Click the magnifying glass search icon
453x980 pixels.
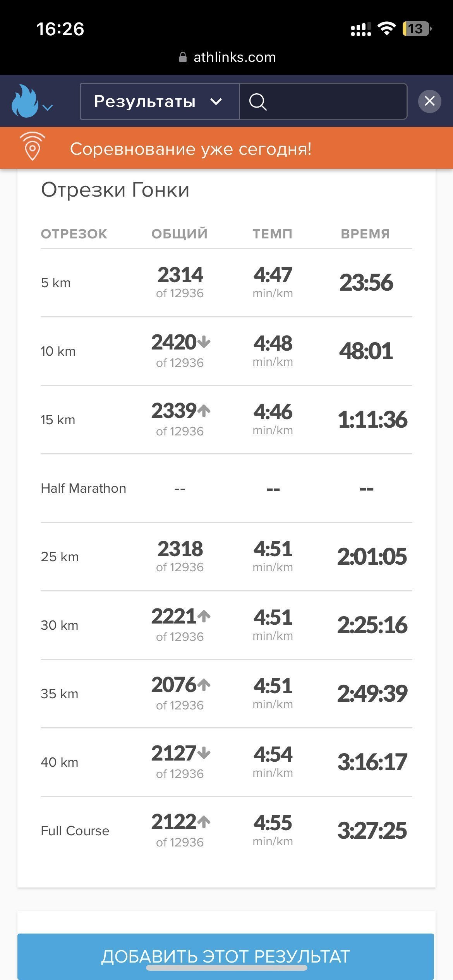click(258, 102)
